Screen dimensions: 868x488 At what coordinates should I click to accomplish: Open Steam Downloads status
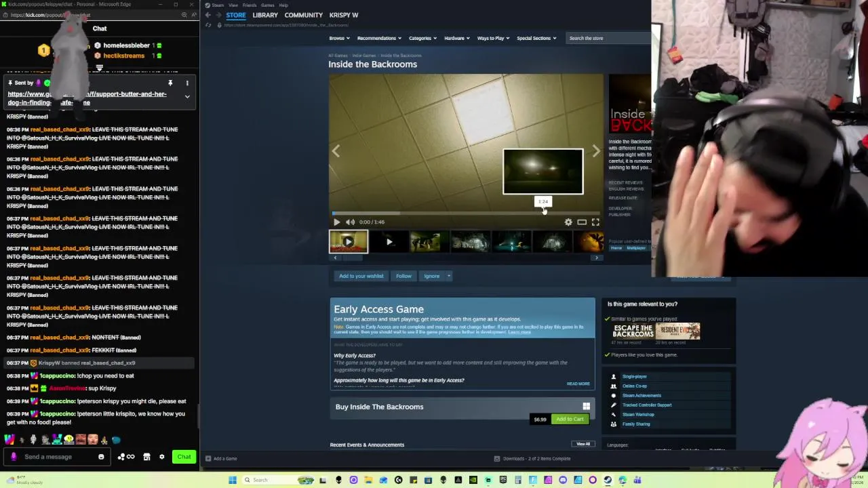tap(532, 459)
